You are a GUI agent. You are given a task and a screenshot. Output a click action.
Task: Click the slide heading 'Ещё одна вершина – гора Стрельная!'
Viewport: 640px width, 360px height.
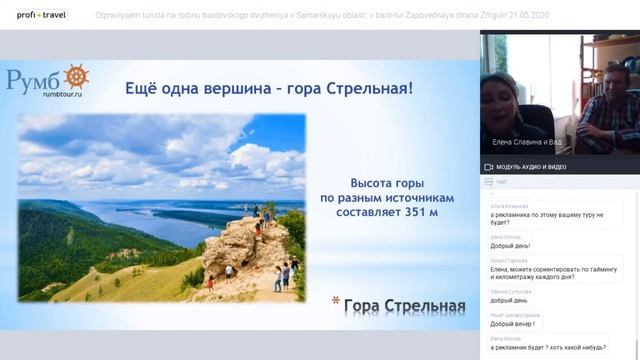pyautogui.click(x=269, y=88)
